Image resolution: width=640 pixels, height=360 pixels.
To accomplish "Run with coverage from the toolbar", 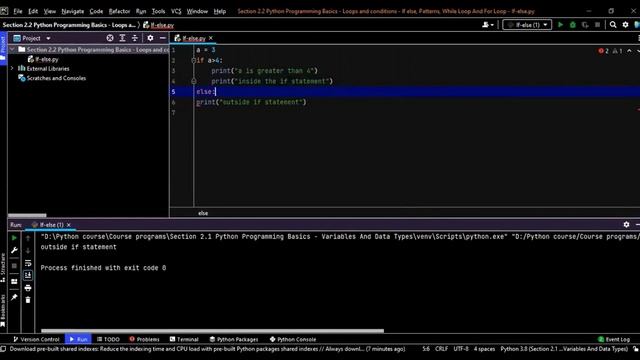I will click(585, 25).
